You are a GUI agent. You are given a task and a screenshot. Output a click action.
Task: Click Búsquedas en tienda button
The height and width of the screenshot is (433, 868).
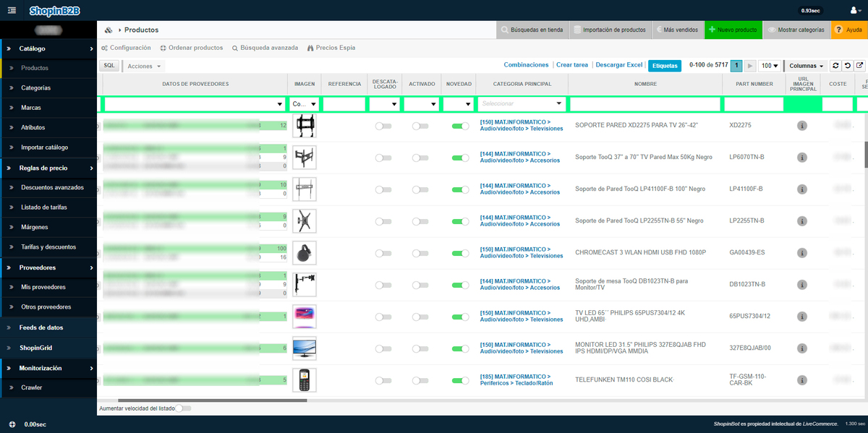tap(532, 30)
